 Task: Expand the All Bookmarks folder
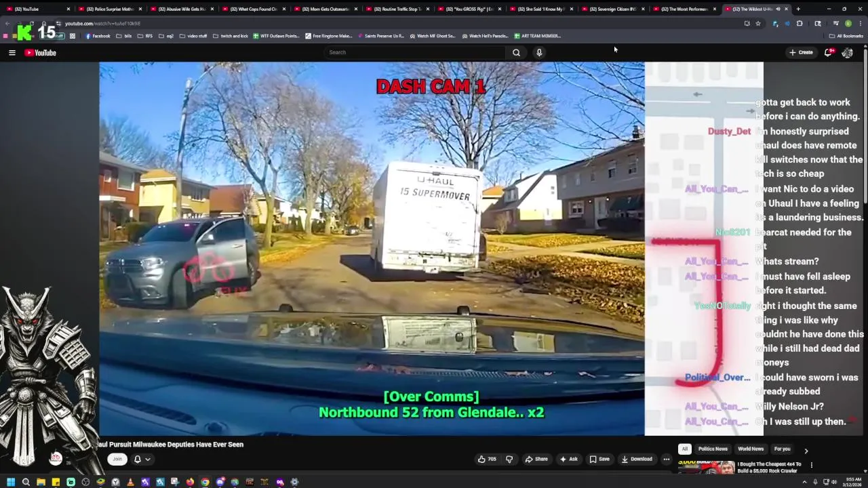(846, 36)
